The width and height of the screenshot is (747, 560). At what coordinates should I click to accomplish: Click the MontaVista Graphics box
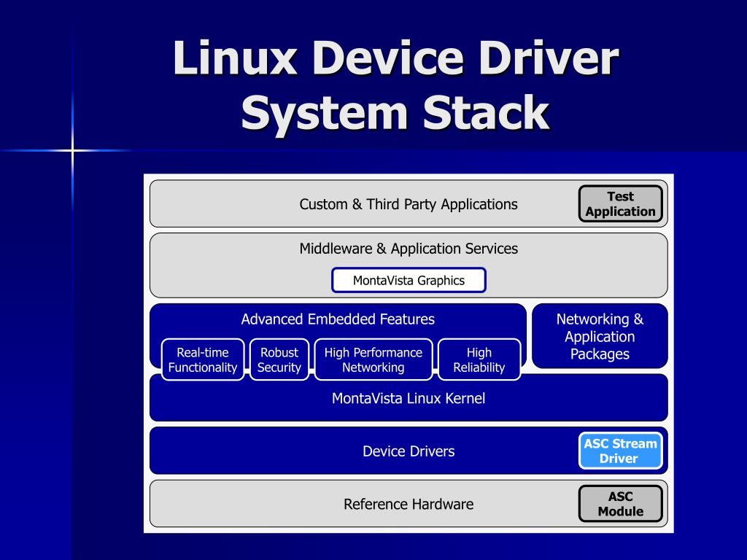pos(409,279)
